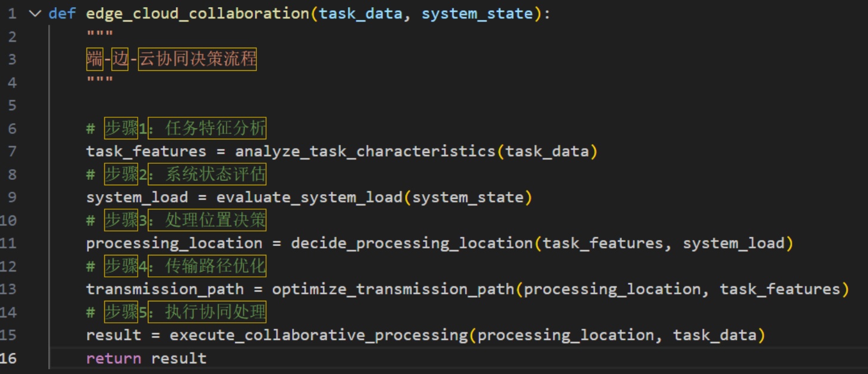Click the system_state parameter in function signature
The image size is (868, 374).
476,14
